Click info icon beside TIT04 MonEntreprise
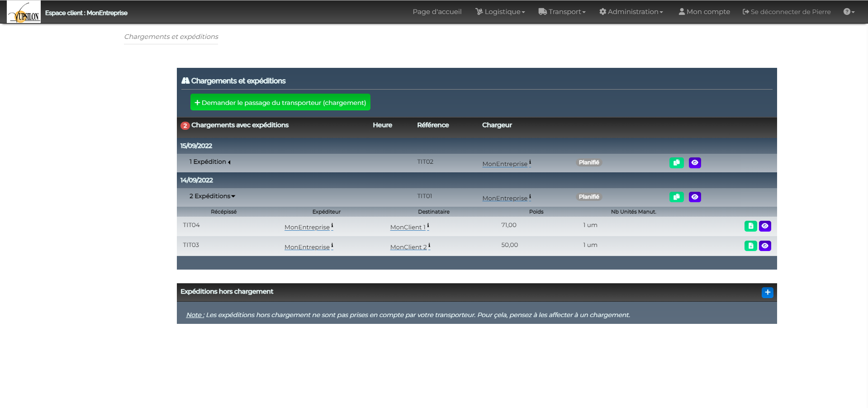 pos(332,225)
